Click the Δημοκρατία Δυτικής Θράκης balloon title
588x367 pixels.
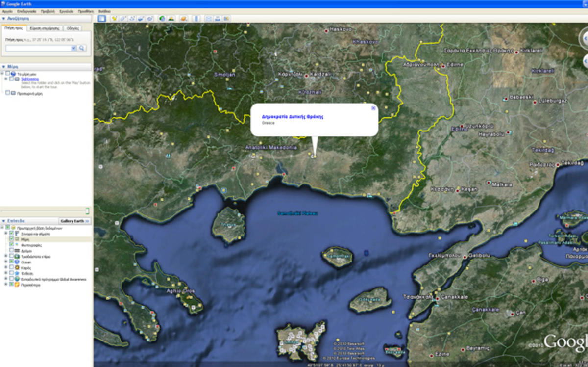coord(293,117)
